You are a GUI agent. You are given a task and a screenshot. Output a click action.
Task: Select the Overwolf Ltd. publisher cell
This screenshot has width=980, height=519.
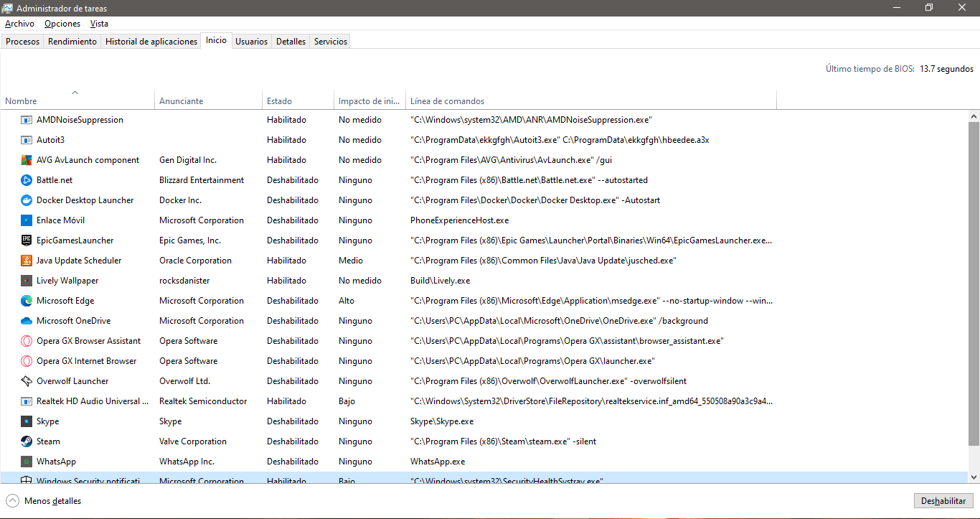[x=184, y=381]
